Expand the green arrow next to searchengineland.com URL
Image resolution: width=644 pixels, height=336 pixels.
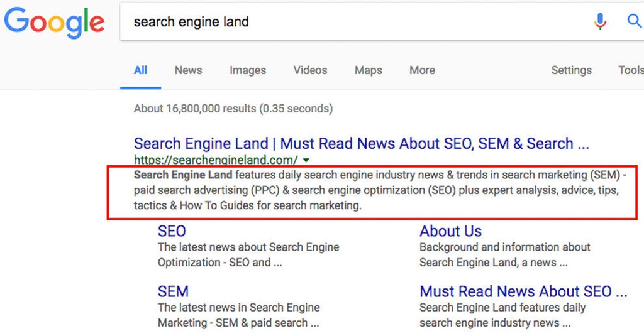click(306, 160)
